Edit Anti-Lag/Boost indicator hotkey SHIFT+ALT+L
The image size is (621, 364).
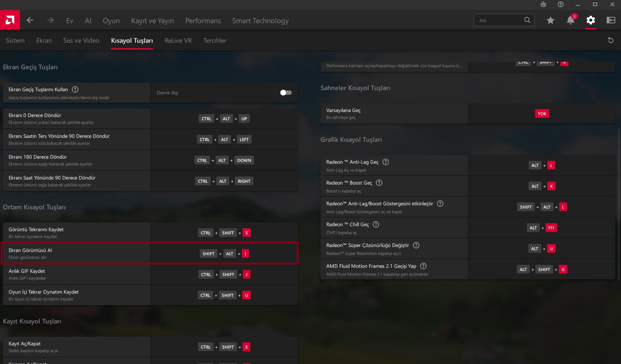click(542, 207)
